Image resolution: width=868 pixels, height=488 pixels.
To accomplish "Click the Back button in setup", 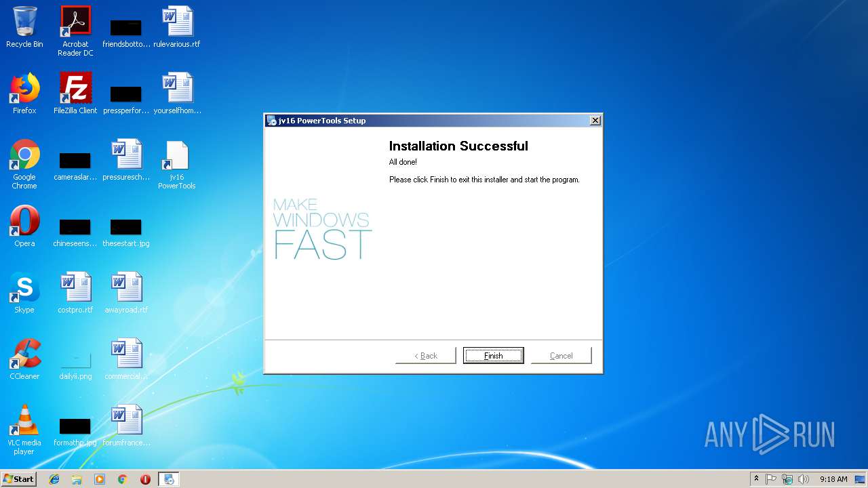I will (x=426, y=355).
